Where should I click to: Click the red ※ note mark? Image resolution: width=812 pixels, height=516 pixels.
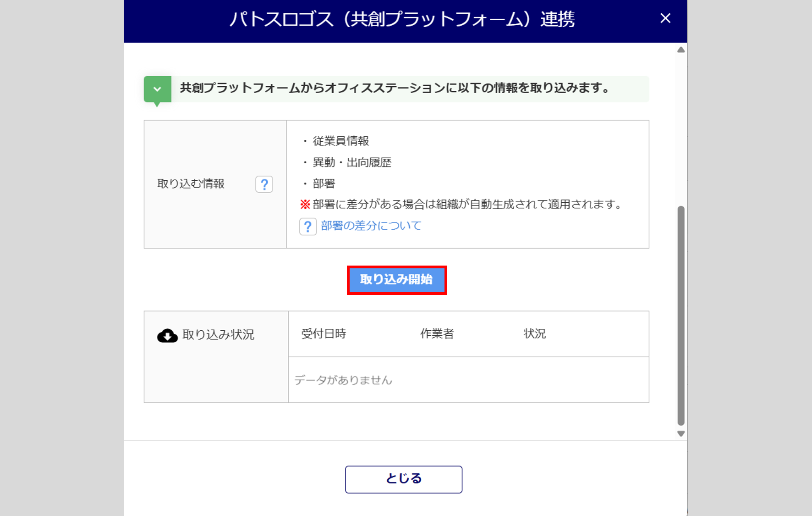coord(305,205)
